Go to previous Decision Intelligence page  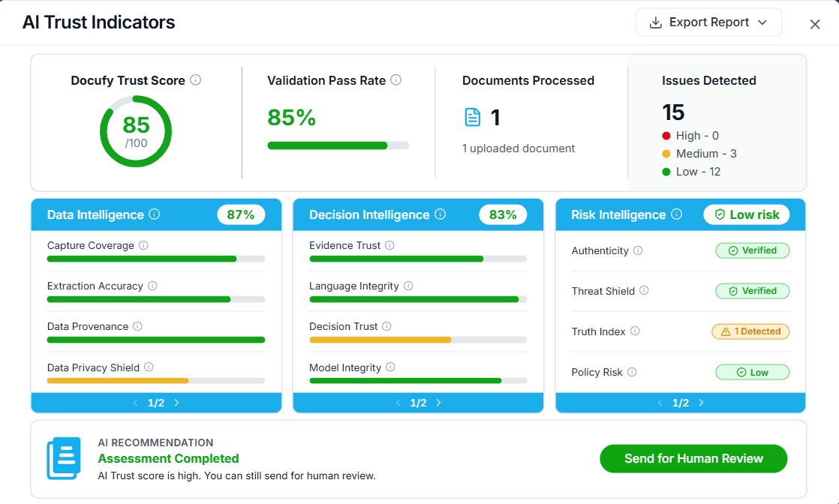point(398,403)
